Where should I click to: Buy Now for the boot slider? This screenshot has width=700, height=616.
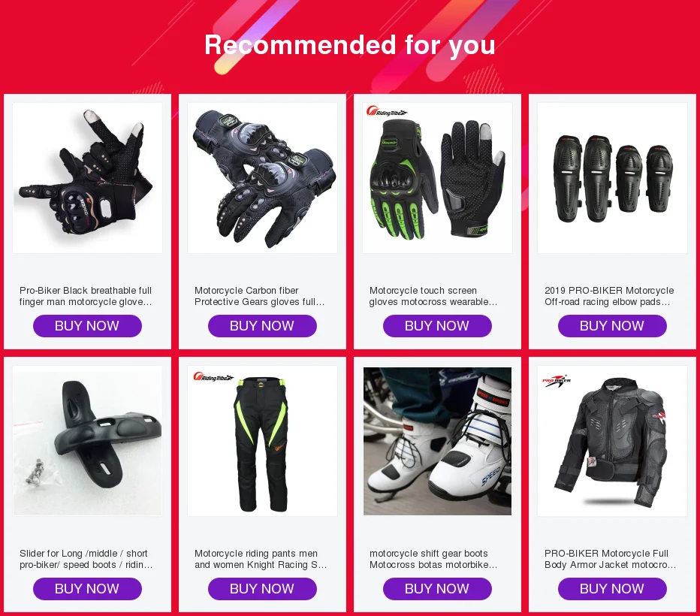click(x=87, y=589)
